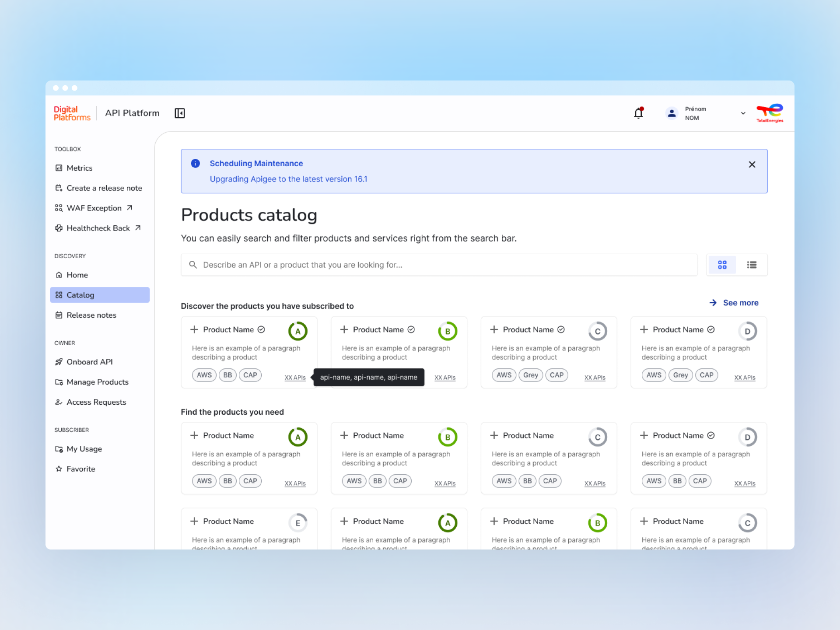Click grade C score ring in subscribed products
The image size is (840, 630).
[598, 331]
